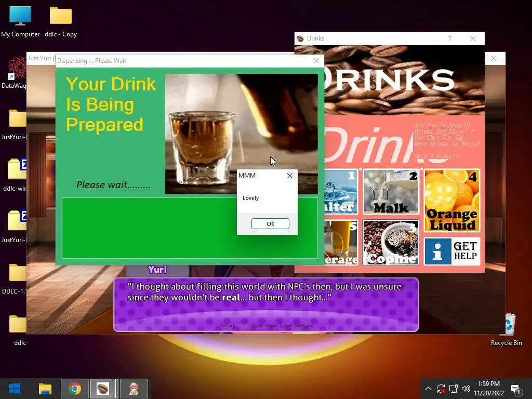Image resolution: width=532 pixels, height=399 pixels.
Task: Click the coffee bean Drinks taskbar icon
Action: pos(103,389)
